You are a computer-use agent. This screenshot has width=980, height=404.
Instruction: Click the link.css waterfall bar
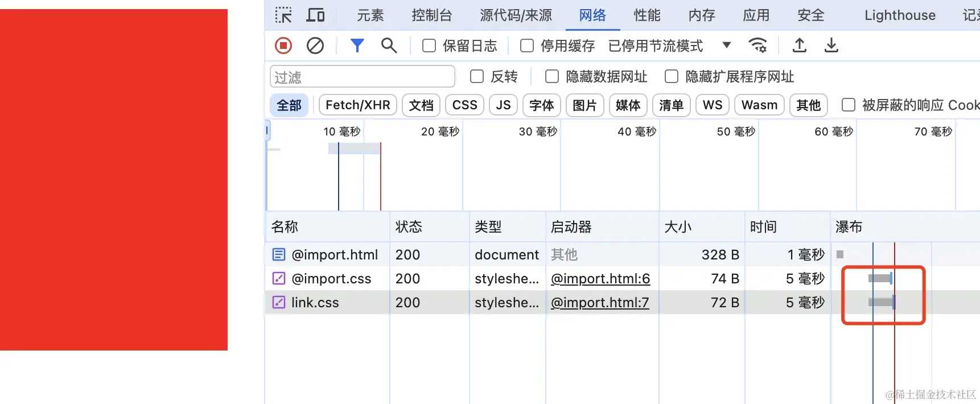pyautogui.click(x=882, y=302)
